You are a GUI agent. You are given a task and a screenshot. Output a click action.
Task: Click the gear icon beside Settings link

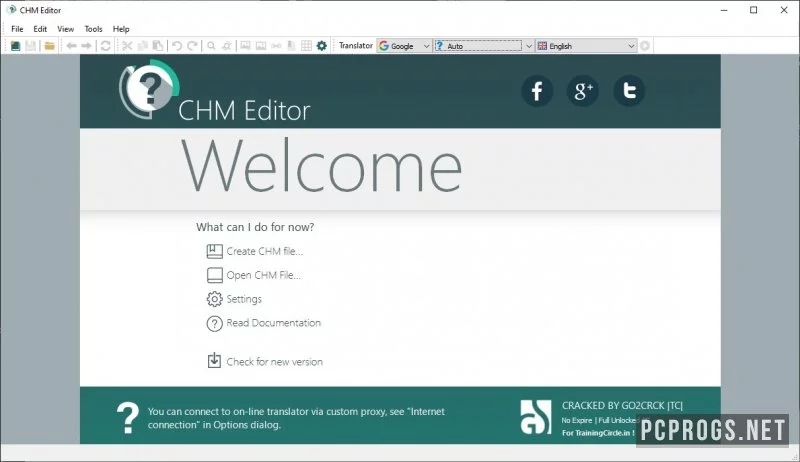(x=214, y=299)
